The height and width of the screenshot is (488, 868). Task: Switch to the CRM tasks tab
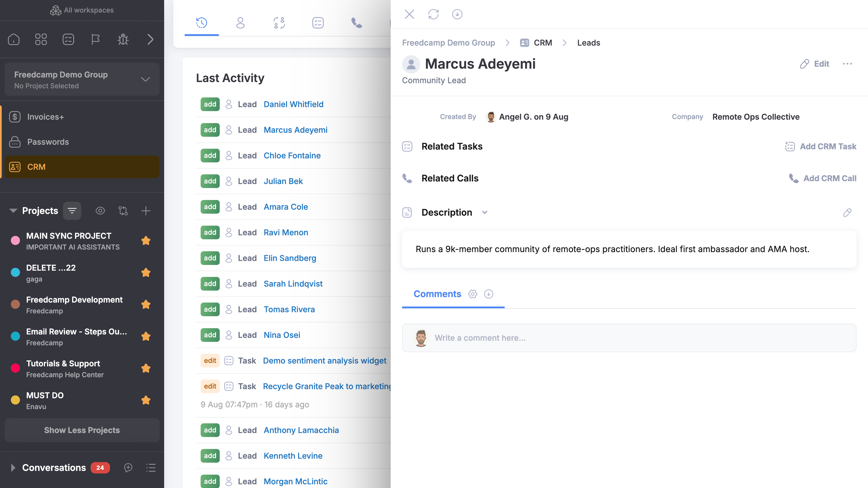(x=318, y=23)
